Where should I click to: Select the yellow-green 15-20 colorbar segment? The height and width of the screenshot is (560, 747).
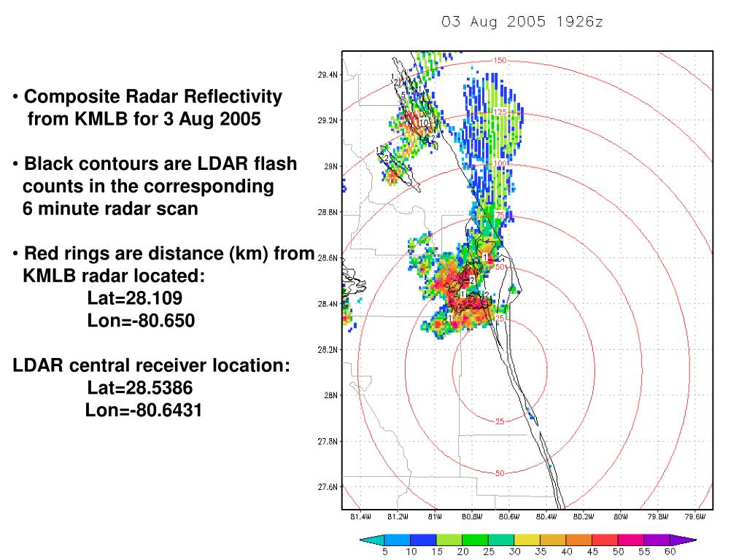pyautogui.click(x=449, y=540)
